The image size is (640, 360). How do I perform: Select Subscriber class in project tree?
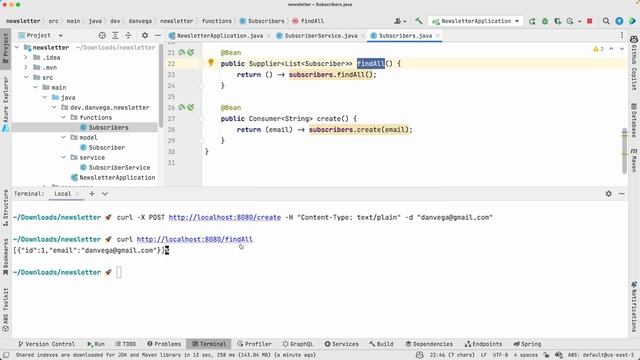click(x=107, y=147)
